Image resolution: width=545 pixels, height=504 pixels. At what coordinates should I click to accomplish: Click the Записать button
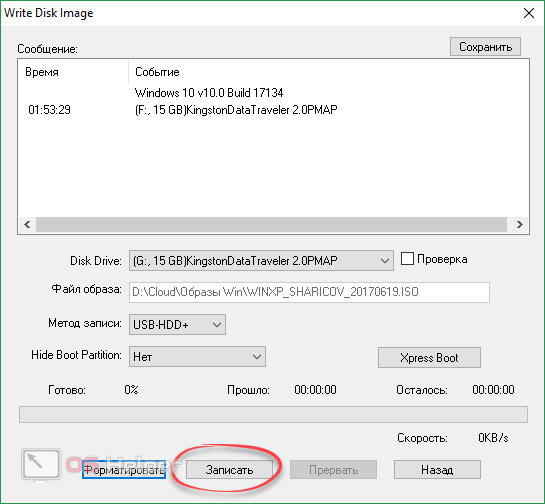coord(229,470)
